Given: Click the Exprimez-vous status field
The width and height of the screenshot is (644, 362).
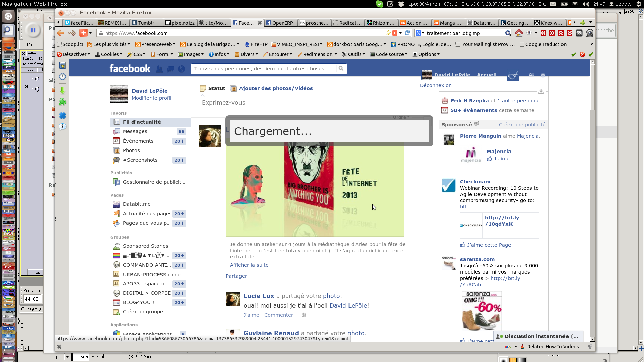Looking at the screenshot, I should tap(313, 103).
